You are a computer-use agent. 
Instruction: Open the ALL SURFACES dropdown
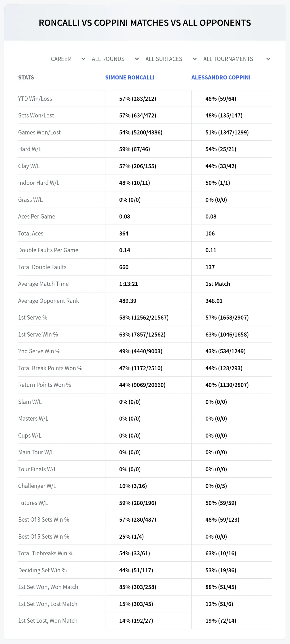coord(171,59)
